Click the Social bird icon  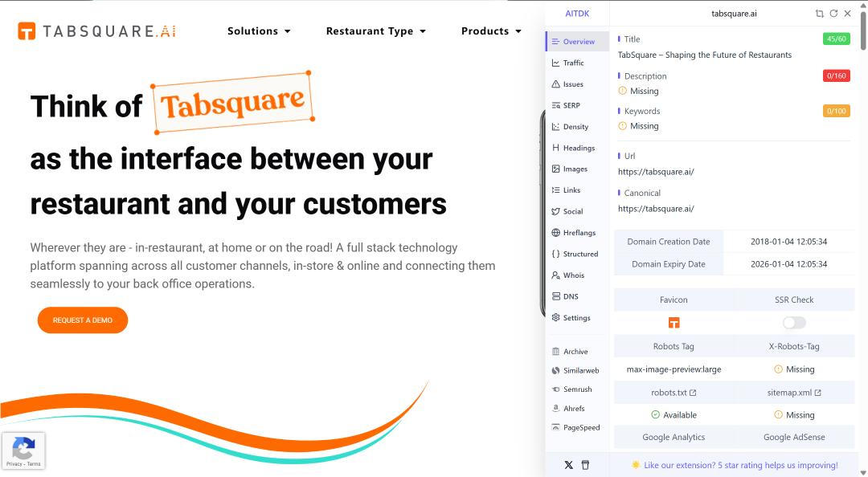556,211
